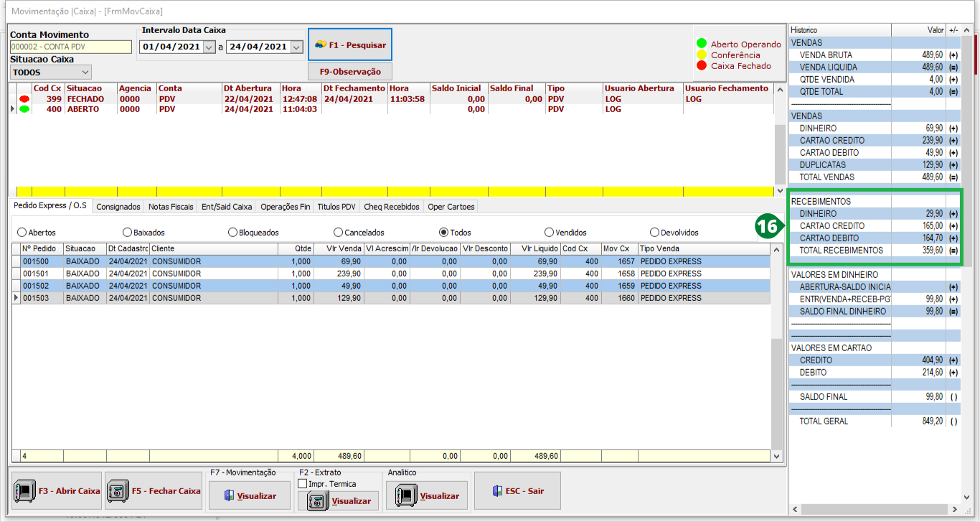This screenshot has width=980, height=522.
Task: Switch to the Consignados tab
Action: pos(118,207)
